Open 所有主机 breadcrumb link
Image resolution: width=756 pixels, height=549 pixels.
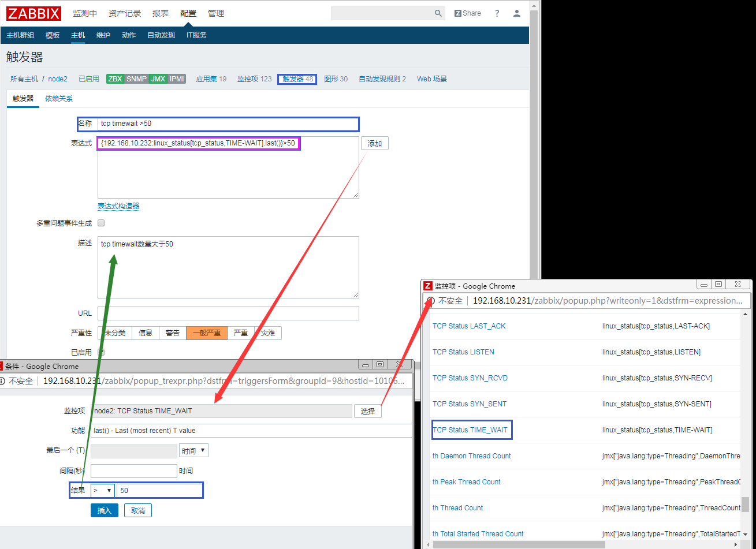(x=24, y=79)
